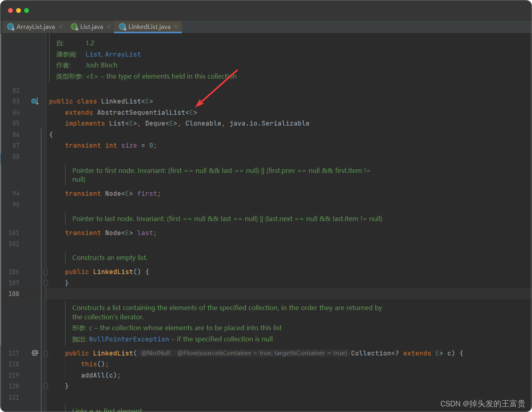Screen dimensions: 532x412
Task: Close the ArrayList.java tab
Action: [61, 26]
